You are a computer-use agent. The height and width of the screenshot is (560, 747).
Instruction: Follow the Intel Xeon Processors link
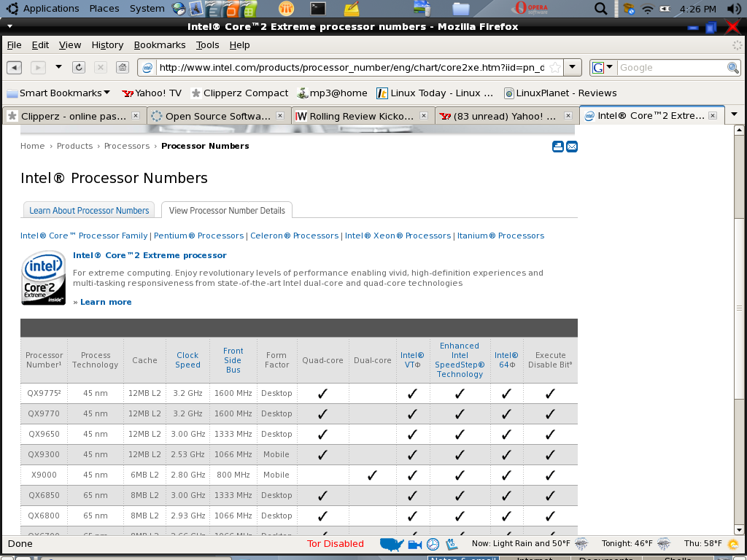[398, 236]
